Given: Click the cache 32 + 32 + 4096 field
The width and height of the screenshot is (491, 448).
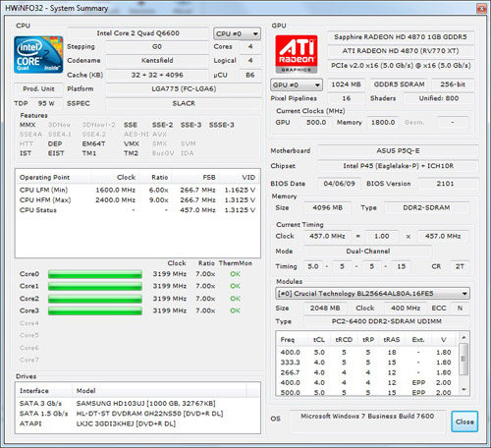Looking at the screenshot, I should click(x=157, y=75).
